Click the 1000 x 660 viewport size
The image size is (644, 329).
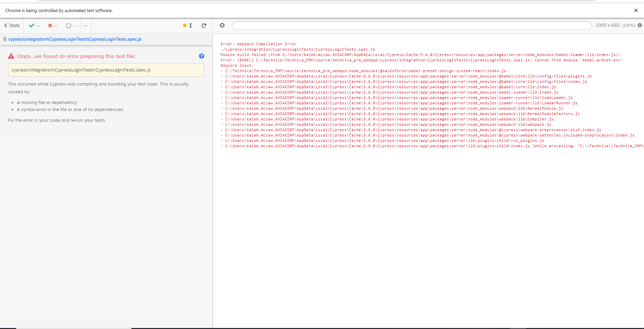(607, 25)
